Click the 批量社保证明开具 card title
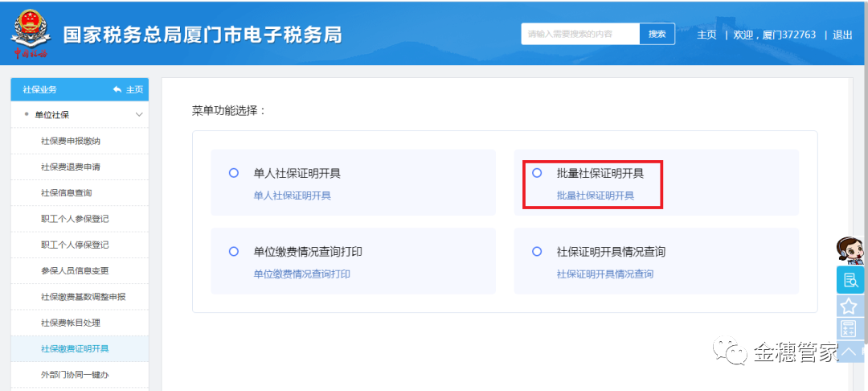 [600, 173]
